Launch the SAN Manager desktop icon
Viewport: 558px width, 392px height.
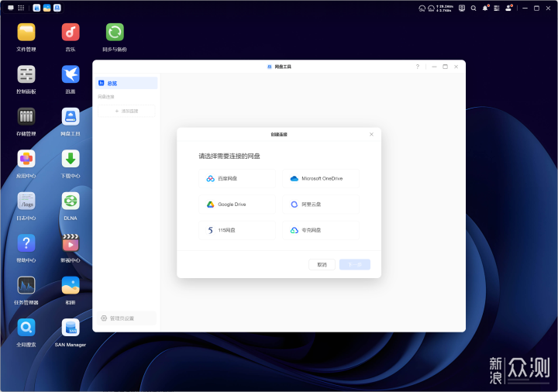(71, 328)
